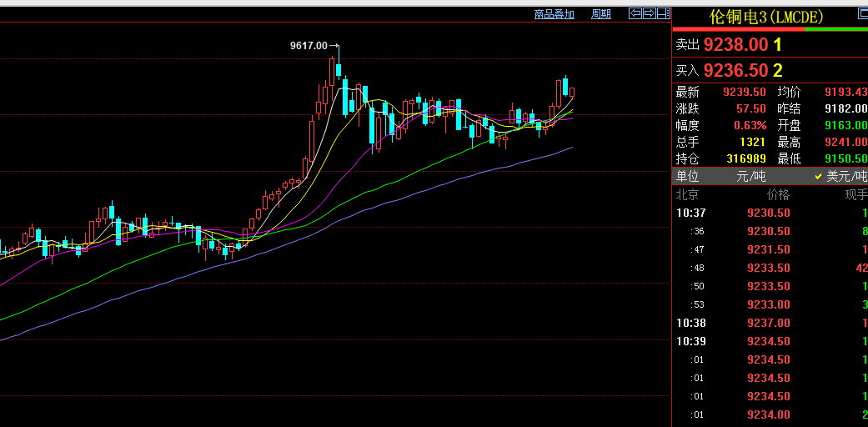The height and width of the screenshot is (427, 868).
Task: Click the 9617.00 high price marker
Action: pyautogui.click(x=309, y=46)
